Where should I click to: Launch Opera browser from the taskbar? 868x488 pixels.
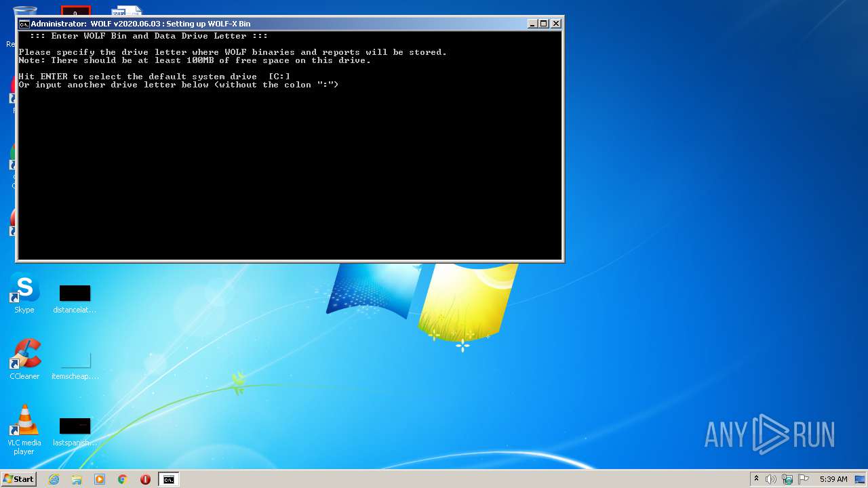click(x=145, y=479)
